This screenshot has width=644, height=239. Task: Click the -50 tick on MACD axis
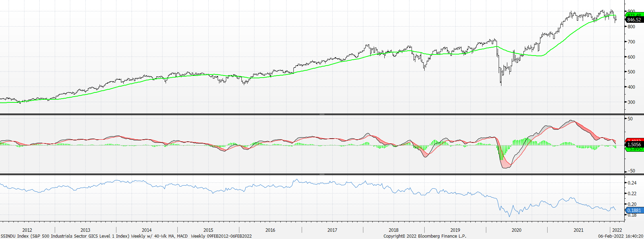pos(631,171)
